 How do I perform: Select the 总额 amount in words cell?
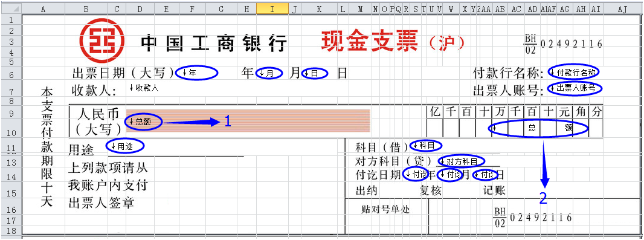[x=143, y=122]
